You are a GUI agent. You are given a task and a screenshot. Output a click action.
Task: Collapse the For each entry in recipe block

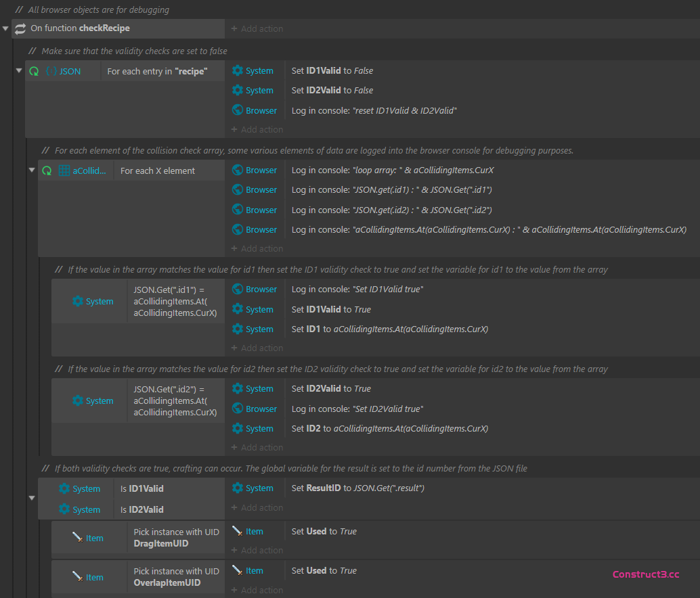[19, 71]
